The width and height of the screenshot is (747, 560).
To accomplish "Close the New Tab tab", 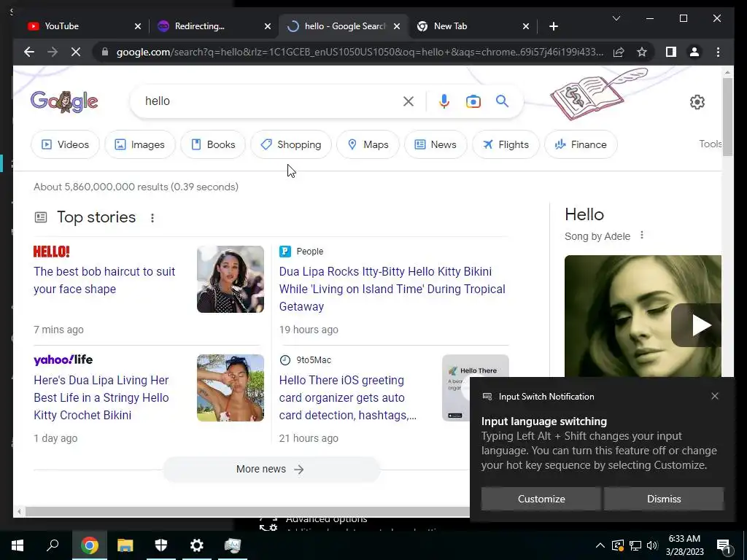I will tap(525, 26).
